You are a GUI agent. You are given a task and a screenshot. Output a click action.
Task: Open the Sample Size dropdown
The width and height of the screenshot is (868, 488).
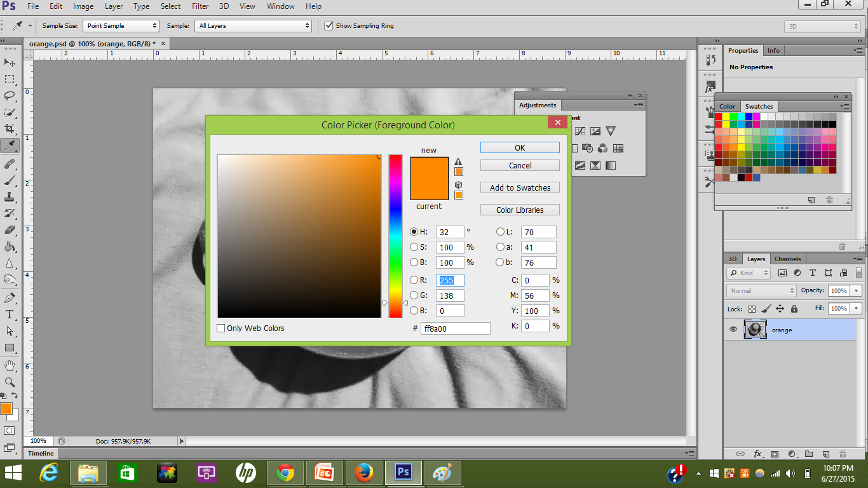pyautogui.click(x=121, y=26)
